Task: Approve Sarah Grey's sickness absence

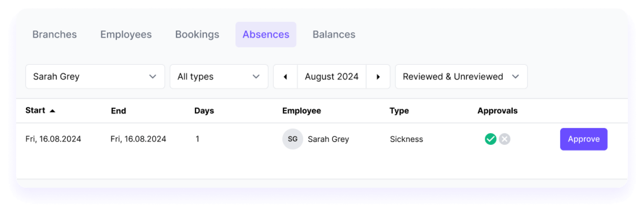Action: click(x=583, y=139)
